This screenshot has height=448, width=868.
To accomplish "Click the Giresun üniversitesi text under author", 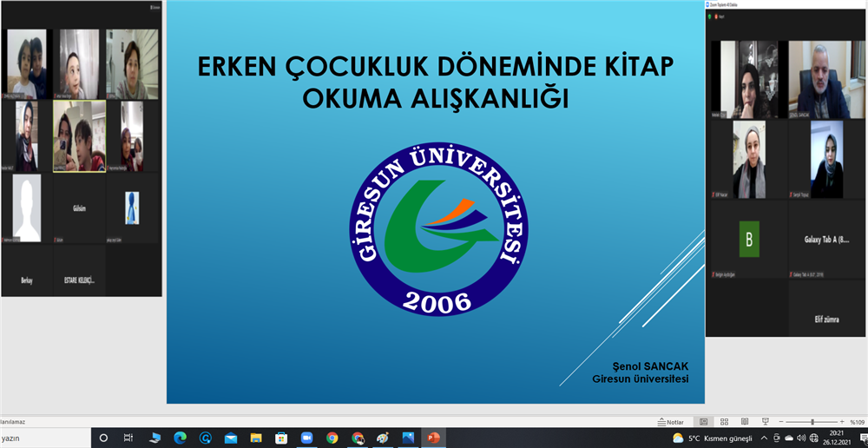I will click(x=641, y=379).
